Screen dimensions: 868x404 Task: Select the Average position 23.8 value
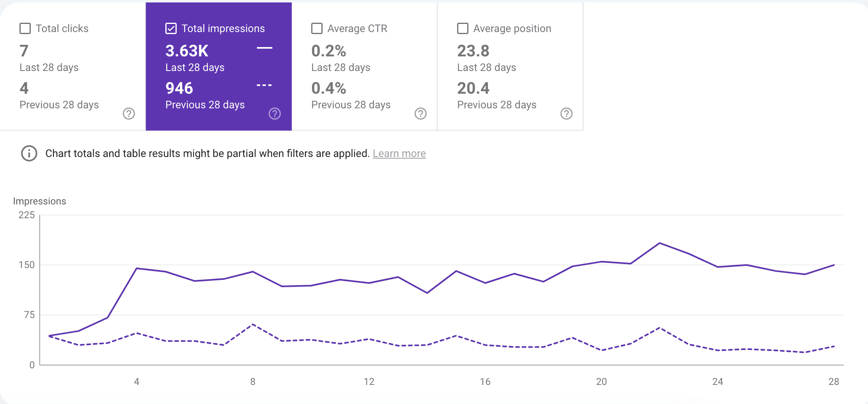(x=473, y=51)
